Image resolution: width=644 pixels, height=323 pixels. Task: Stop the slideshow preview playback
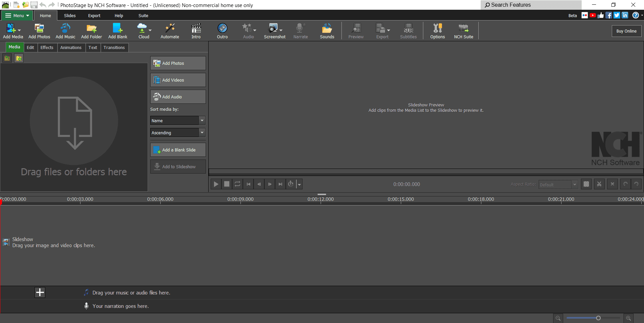[x=227, y=184]
